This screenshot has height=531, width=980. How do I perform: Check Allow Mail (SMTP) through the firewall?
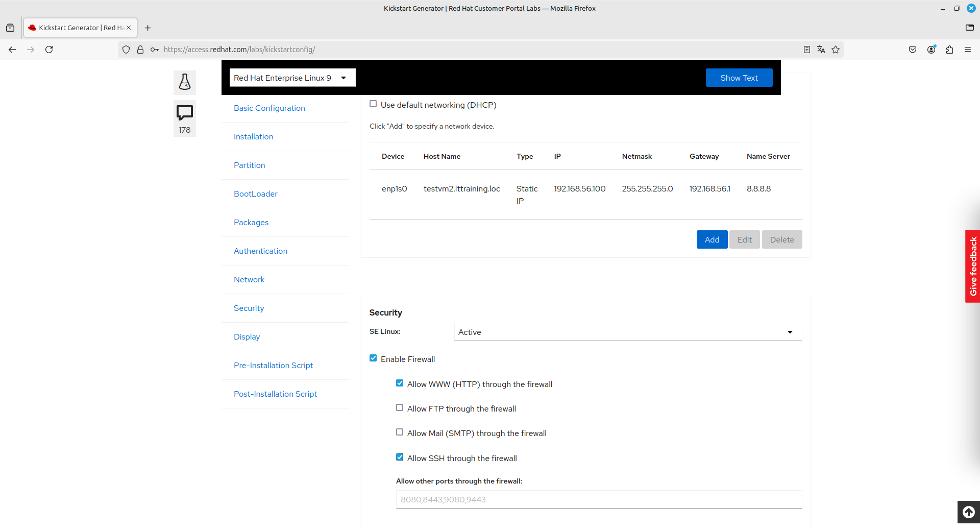400,432
